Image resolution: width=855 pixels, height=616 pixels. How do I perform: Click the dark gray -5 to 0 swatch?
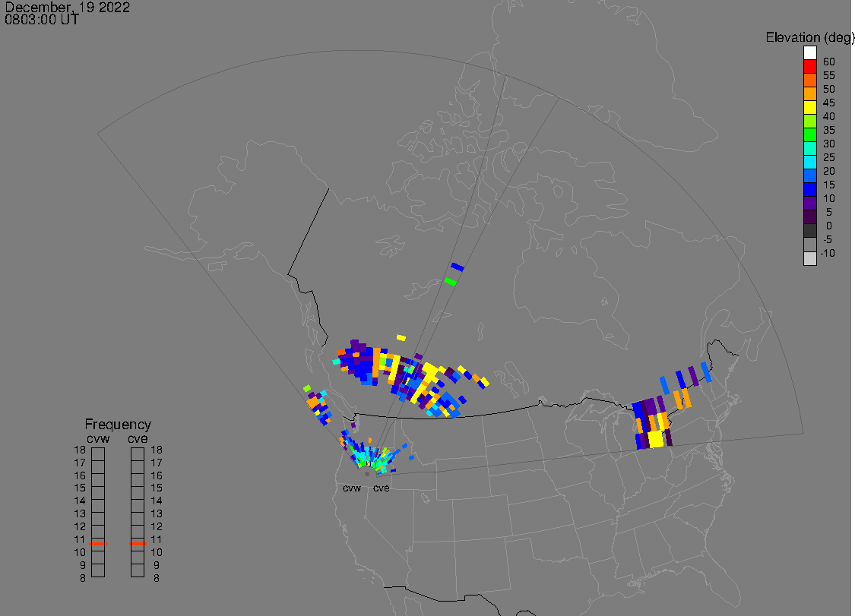tap(809, 230)
